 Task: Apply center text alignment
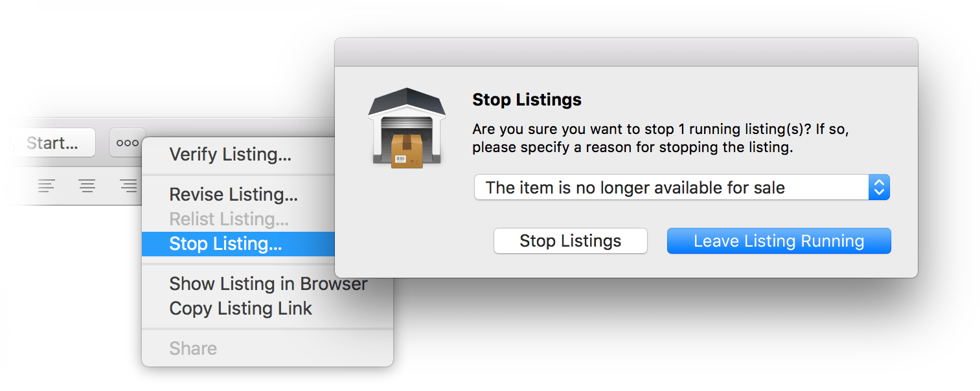pyautogui.click(x=87, y=186)
